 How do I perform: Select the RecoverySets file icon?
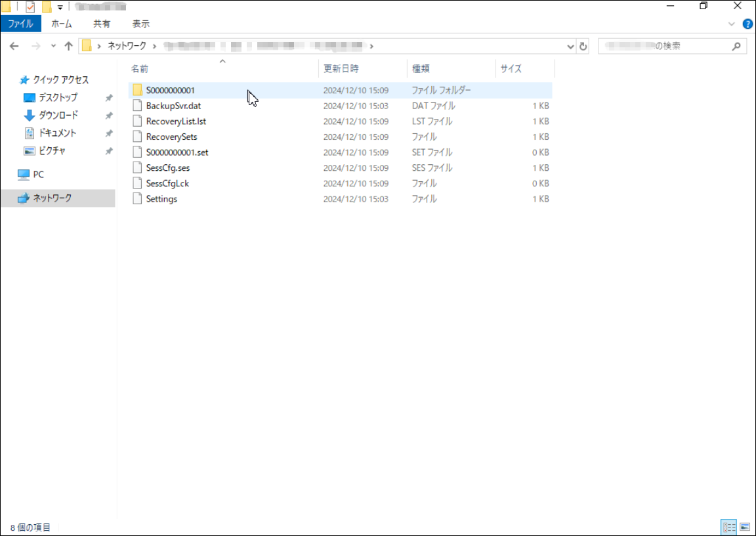(x=137, y=137)
